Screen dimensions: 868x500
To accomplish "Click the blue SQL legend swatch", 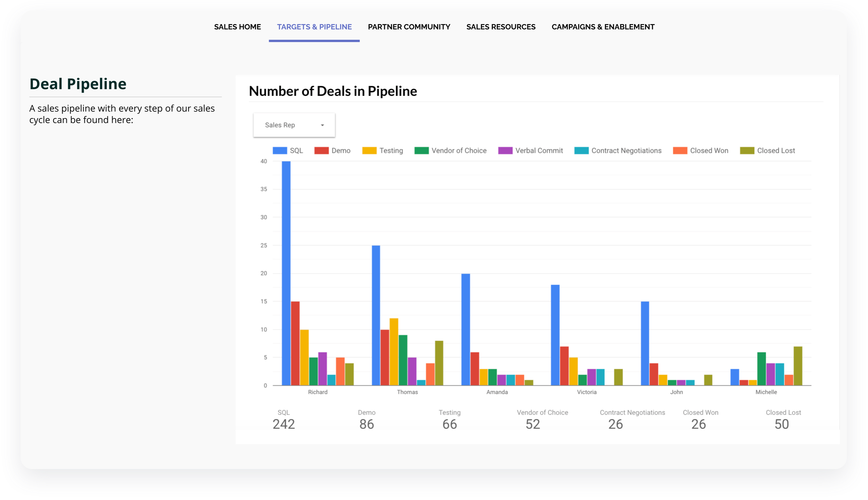I will 280,151.
